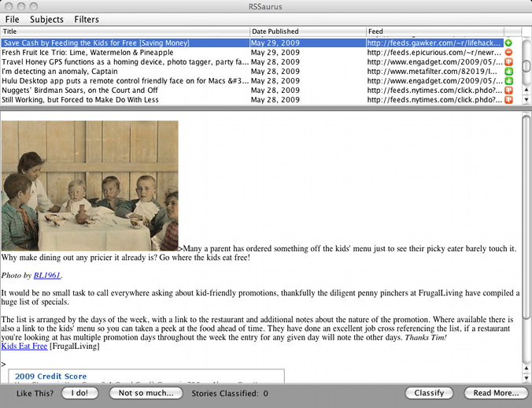Click thumbs-up icon on Hulu Desktop row
The height and width of the screenshot is (408, 532).
click(x=508, y=81)
